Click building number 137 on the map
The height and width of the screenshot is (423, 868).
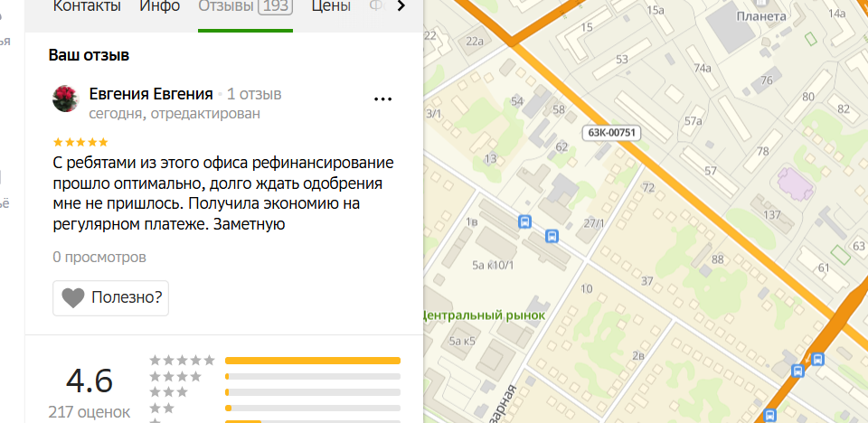[771, 215]
